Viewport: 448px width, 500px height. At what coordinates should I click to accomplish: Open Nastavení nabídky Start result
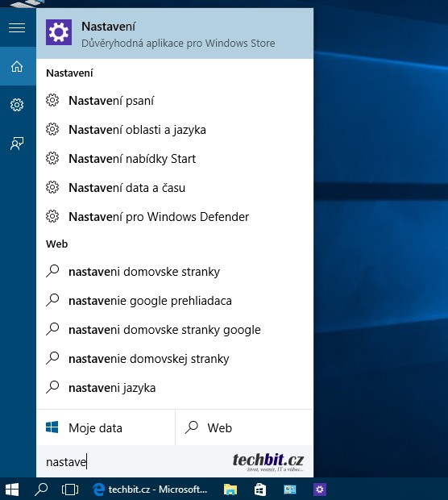[x=175, y=159]
